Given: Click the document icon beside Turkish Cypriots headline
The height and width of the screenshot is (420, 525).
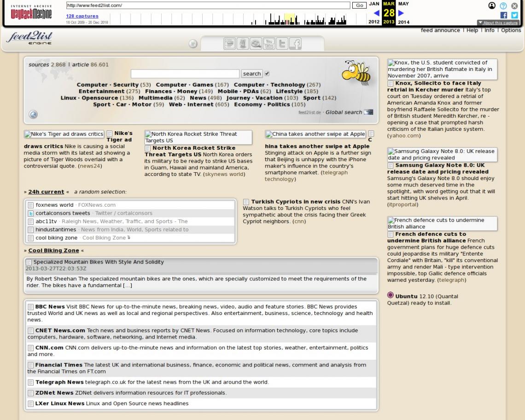Looking at the screenshot, I should (x=246, y=202).
